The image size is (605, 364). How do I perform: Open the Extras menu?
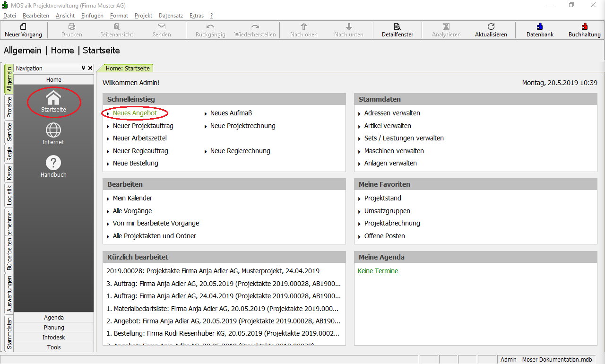[197, 16]
